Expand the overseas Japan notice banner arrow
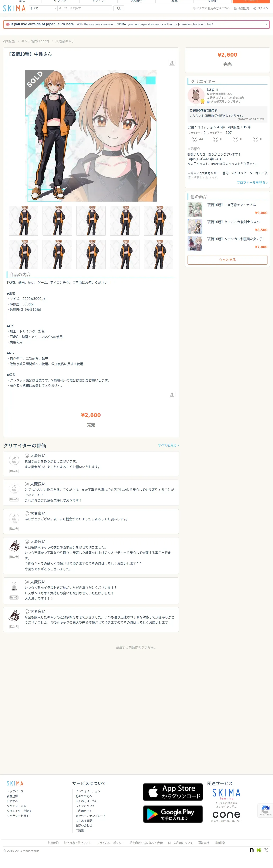Viewport: 273px width, 868px height. 266,24
